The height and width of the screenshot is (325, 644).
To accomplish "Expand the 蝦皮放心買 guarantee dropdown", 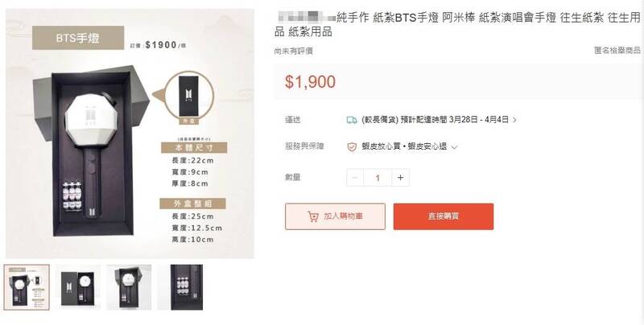I will pyautogui.click(x=454, y=147).
